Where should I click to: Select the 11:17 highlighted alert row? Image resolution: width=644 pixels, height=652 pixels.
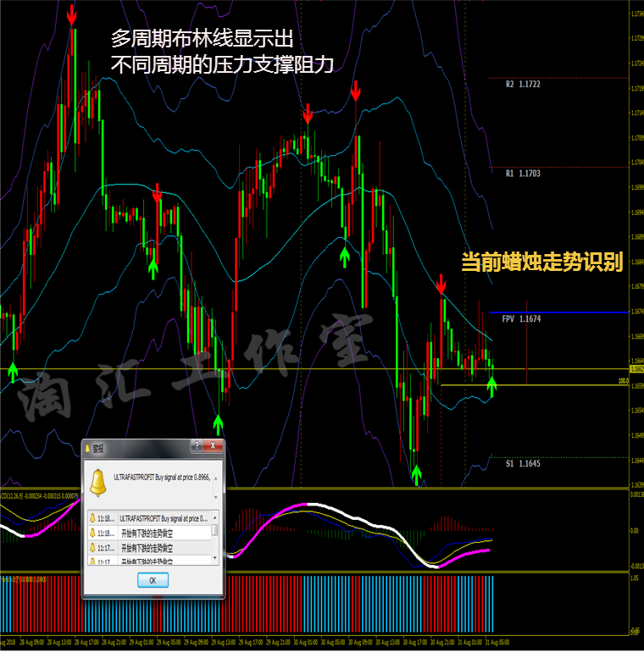(150, 548)
